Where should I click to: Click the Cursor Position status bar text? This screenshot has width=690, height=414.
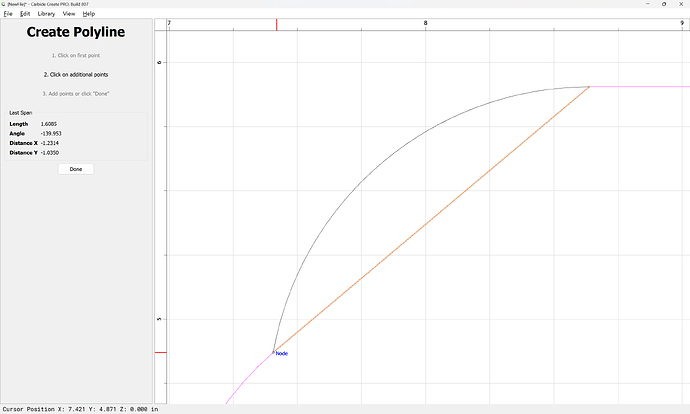tap(80, 409)
